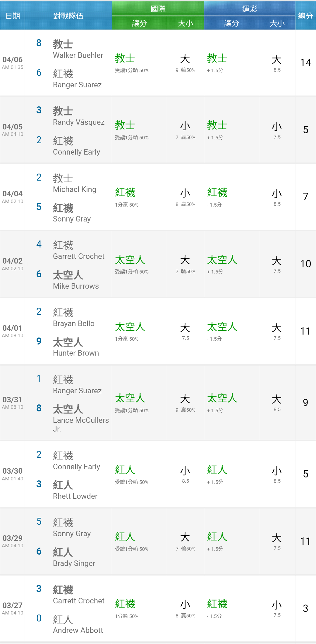Click the 對戰隊伍 column header
This screenshot has height=644, width=316.
[x=68, y=16]
